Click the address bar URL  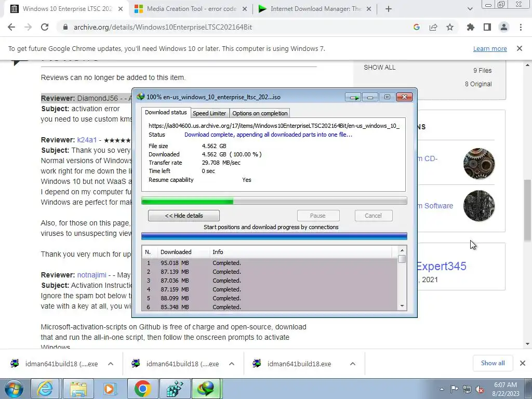163,27
